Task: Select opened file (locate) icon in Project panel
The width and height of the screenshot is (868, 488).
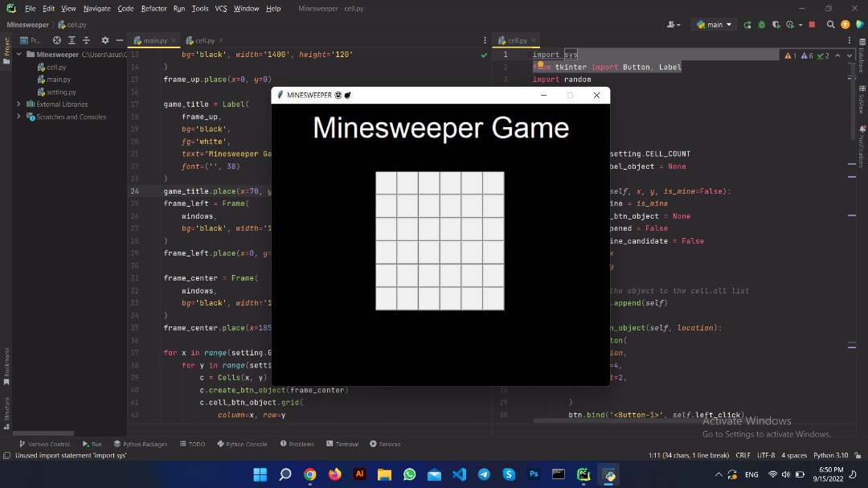Action: tap(56, 40)
